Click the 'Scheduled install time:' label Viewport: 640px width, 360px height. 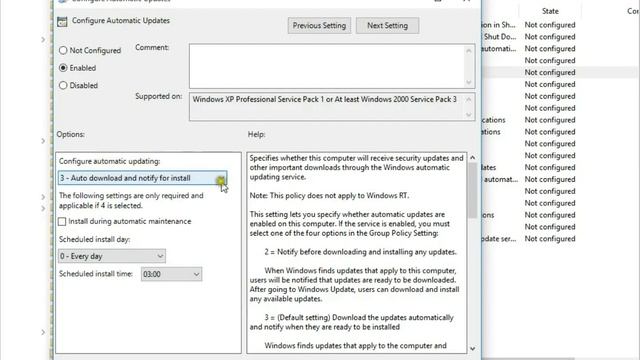(96, 274)
